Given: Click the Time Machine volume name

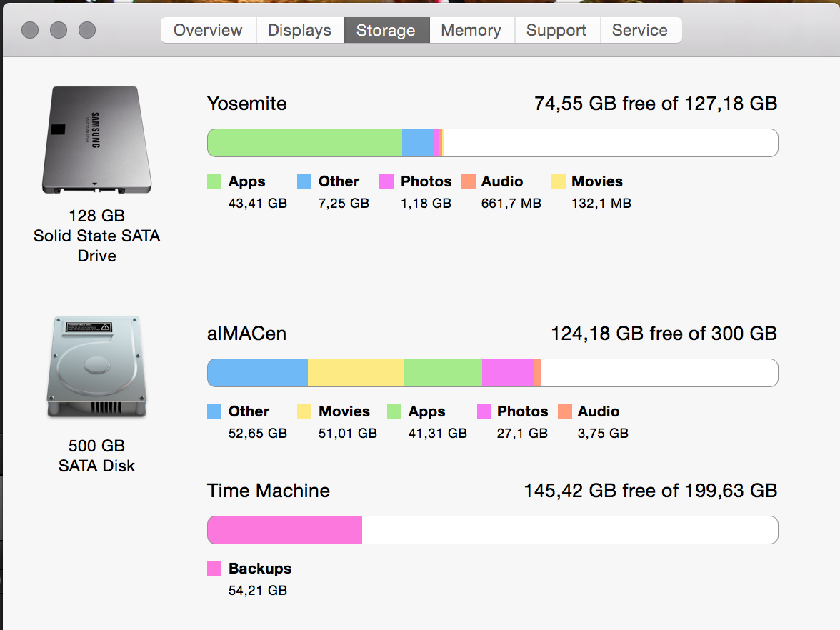Looking at the screenshot, I should pos(269,491).
